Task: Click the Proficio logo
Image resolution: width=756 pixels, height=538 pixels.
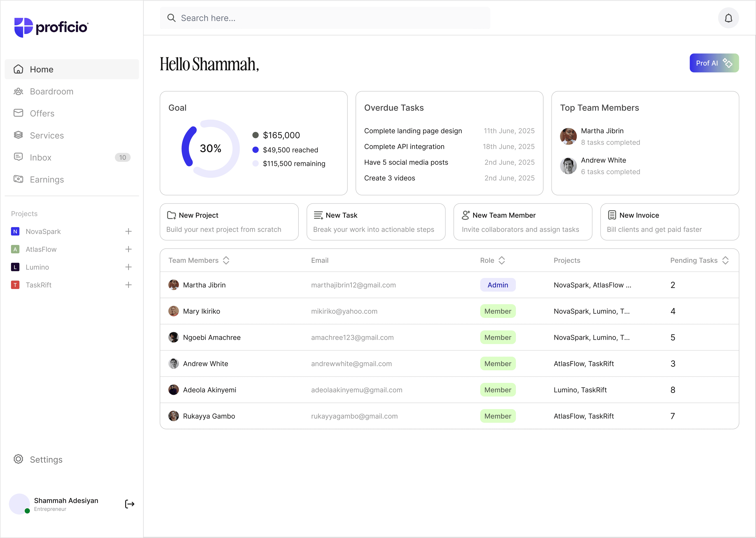Action: [51, 27]
